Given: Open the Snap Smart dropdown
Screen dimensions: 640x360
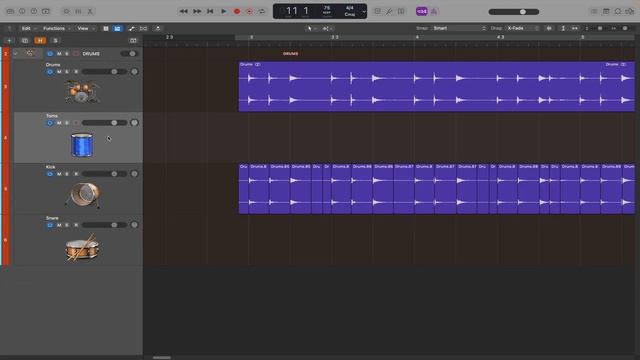Looking at the screenshot, I should click(x=459, y=28).
